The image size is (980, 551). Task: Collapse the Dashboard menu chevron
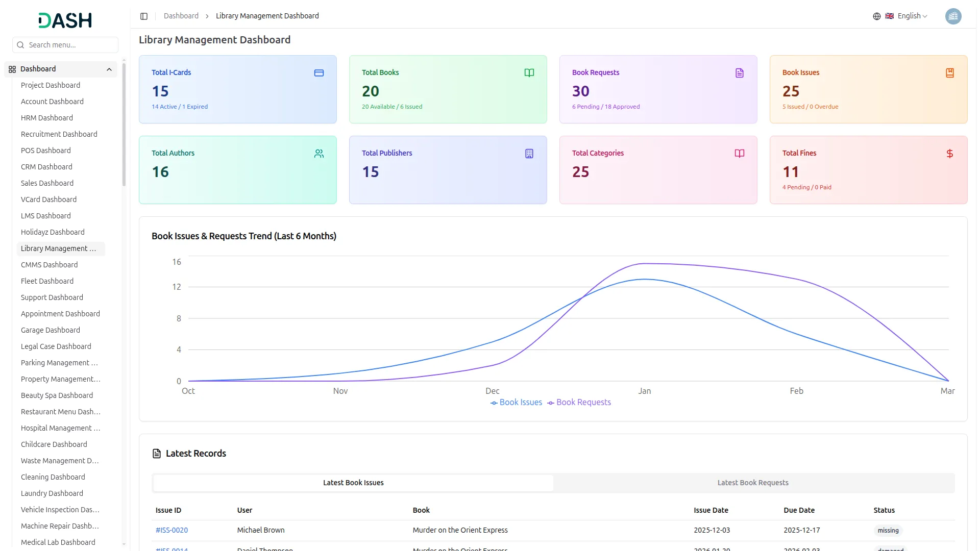[109, 69]
